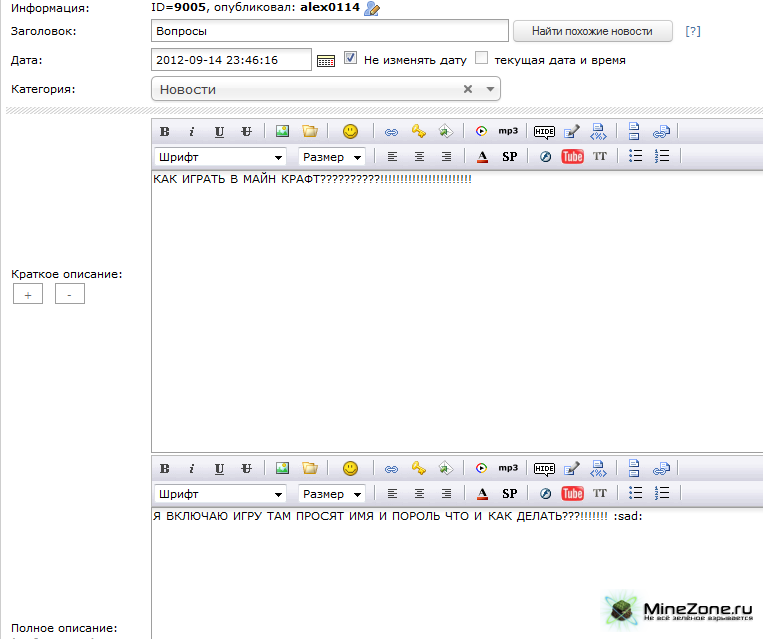The height and width of the screenshot is (639, 763).
Task: Click the 'Найти похожие новости' button
Action: point(592,31)
